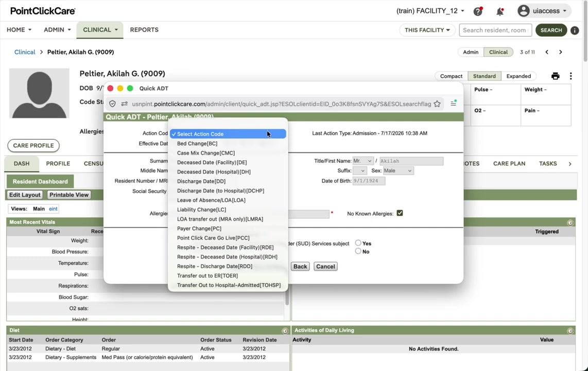
Task: Expand the ADMIN menu
Action: tap(57, 30)
